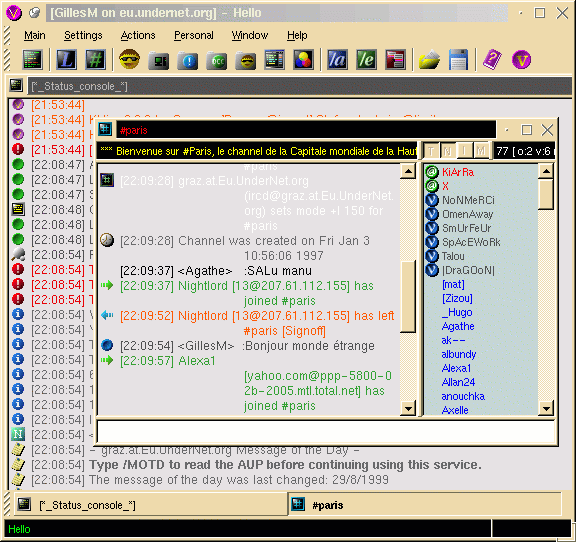Click the sunglasses smiley toolbar icon
This screenshot has width=576, height=542.
pos(129,60)
